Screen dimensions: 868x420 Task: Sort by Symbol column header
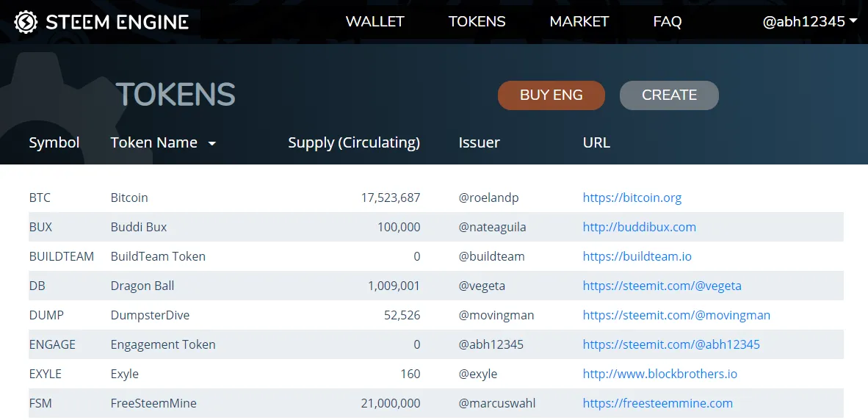click(x=54, y=142)
